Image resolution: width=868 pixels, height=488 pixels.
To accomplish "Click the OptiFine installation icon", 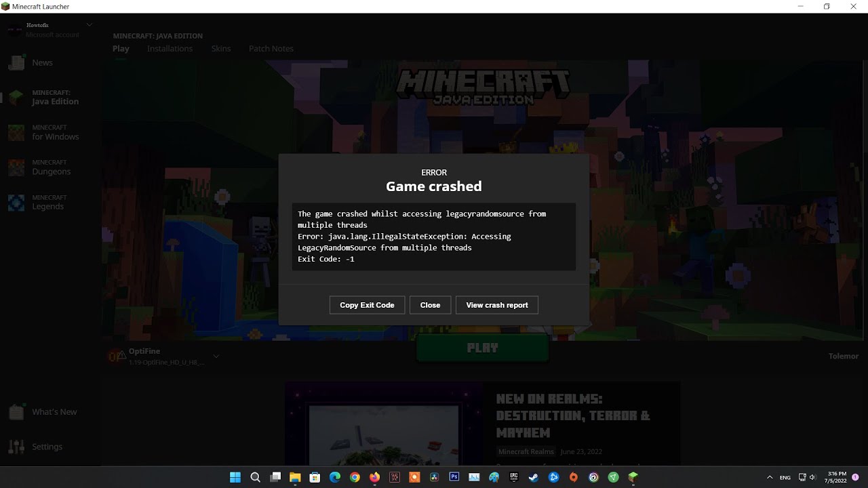I will (116, 357).
